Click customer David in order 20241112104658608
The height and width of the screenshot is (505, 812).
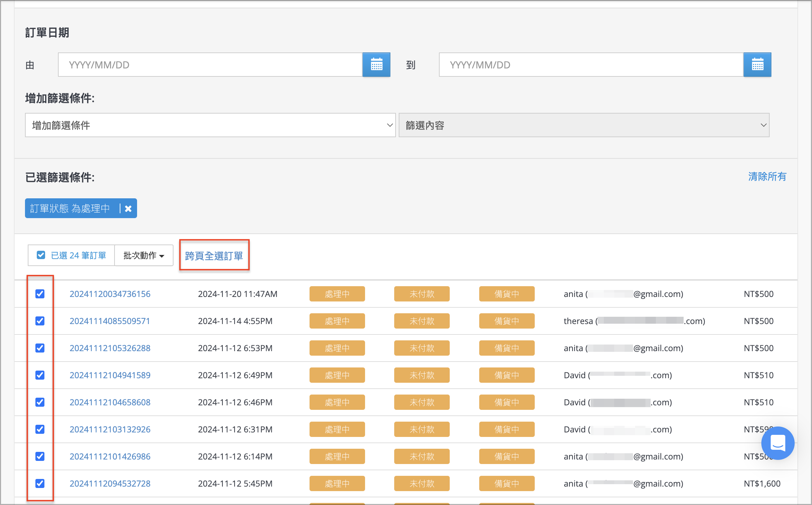(618, 402)
